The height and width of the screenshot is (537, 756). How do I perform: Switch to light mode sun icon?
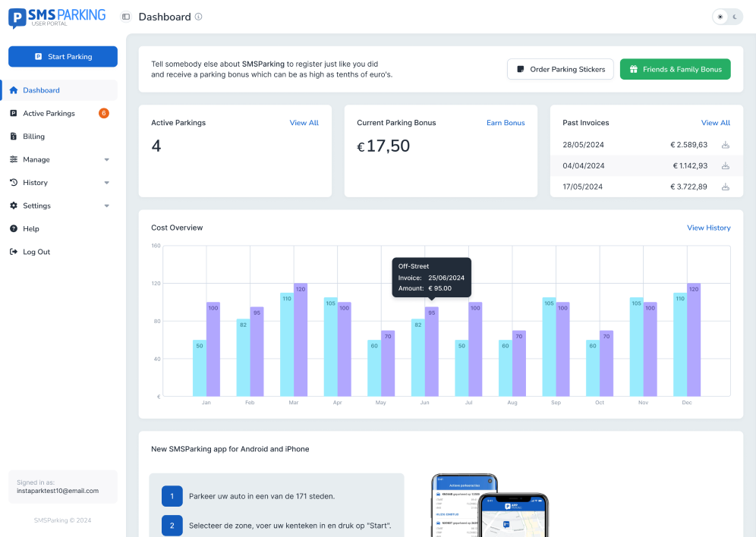720,17
